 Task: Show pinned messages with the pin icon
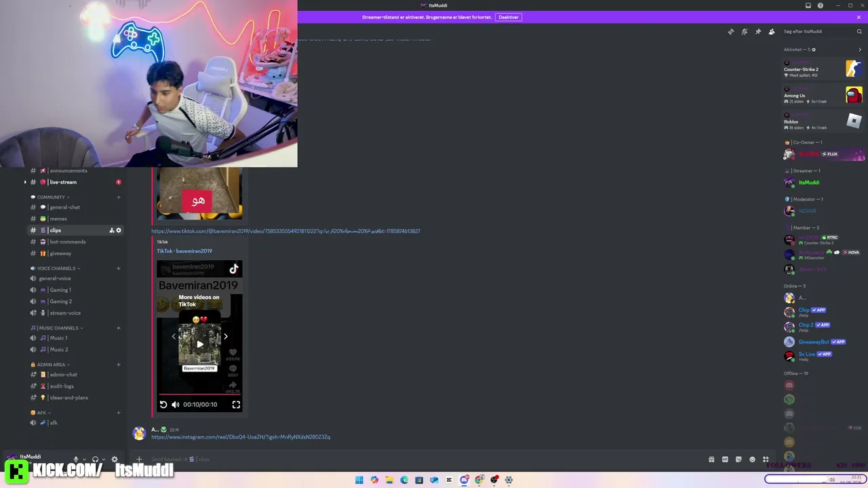pos(757,31)
